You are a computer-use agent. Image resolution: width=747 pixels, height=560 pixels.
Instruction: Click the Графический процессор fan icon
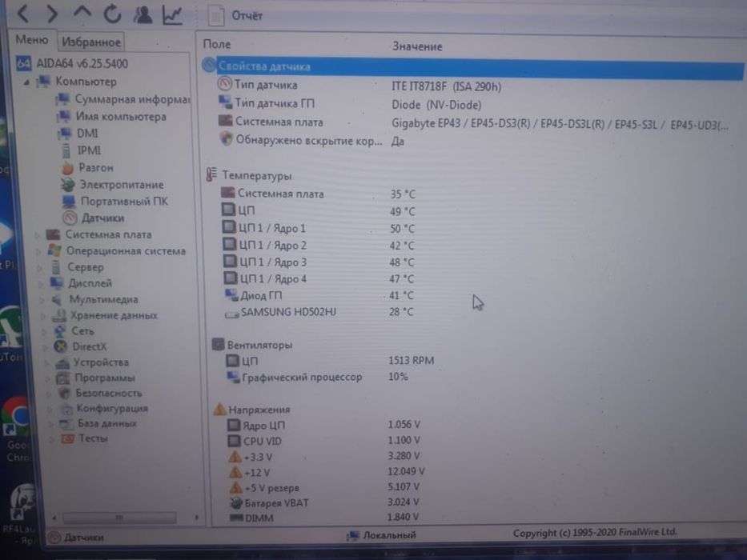click(x=234, y=377)
